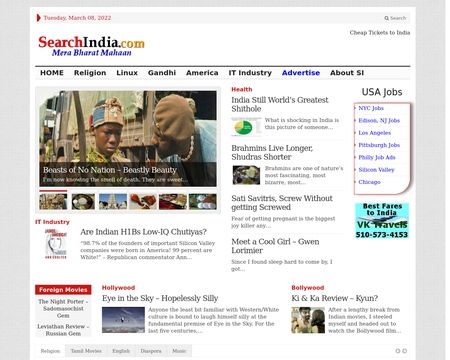
Task: Click the Tuesday, March 08, 2022 date text
Action: (x=77, y=18)
